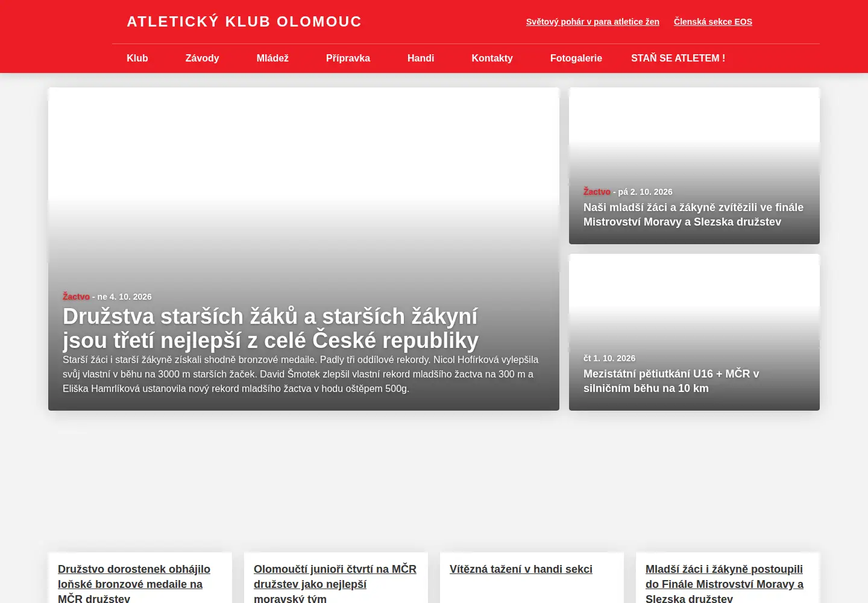Click the STAŇ SE ATLETEM ! link

[x=678, y=58]
